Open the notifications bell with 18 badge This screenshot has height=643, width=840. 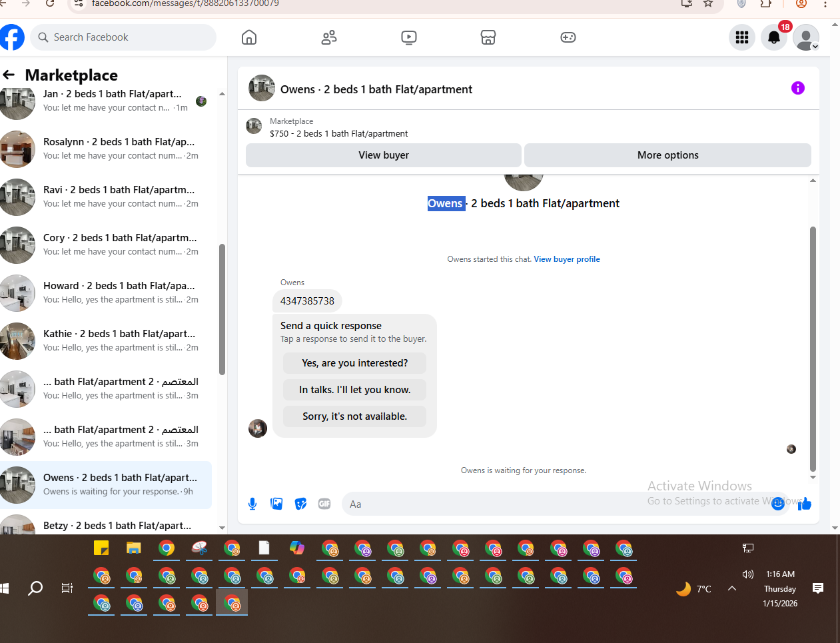[x=774, y=37]
